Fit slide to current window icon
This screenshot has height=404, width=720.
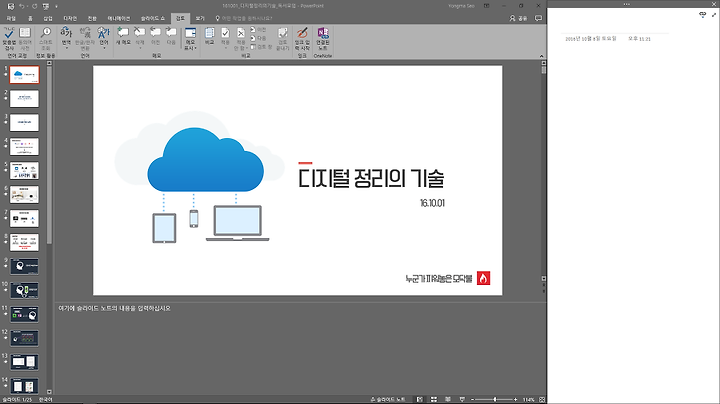[x=542, y=399]
